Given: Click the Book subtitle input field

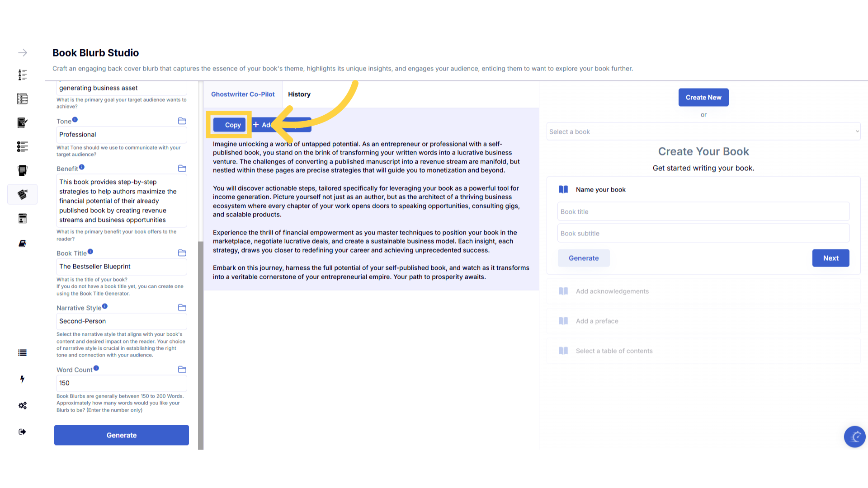Looking at the screenshot, I should click(703, 234).
